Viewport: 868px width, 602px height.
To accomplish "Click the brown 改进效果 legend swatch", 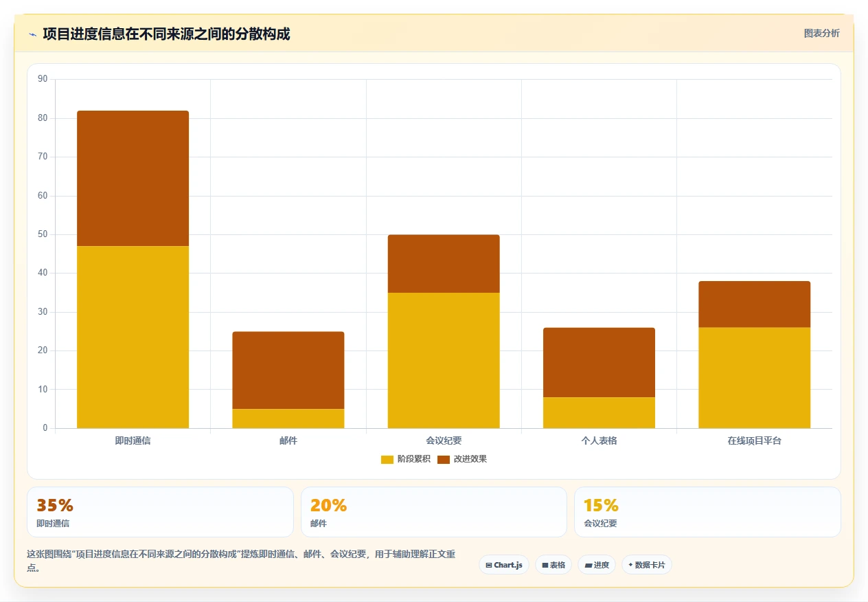I will pos(444,459).
